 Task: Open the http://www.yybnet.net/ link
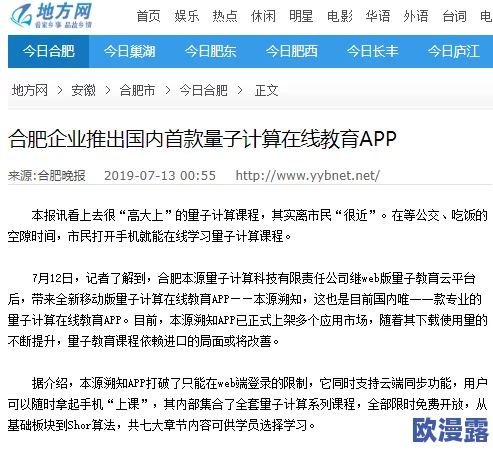[x=308, y=175]
